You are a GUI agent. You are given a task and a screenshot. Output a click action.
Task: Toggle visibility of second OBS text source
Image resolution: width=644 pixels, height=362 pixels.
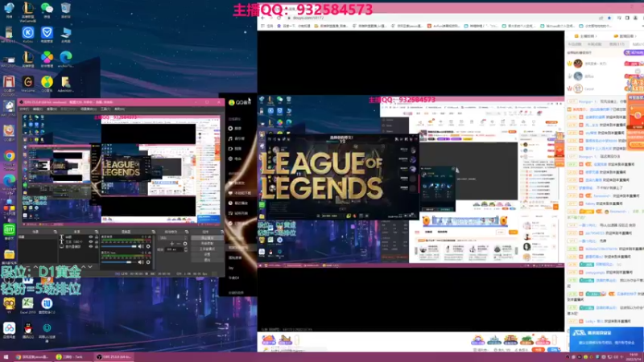click(91, 242)
